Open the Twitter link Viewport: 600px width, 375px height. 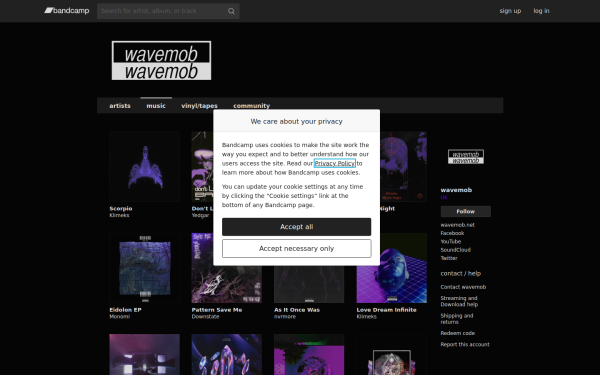(x=449, y=258)
